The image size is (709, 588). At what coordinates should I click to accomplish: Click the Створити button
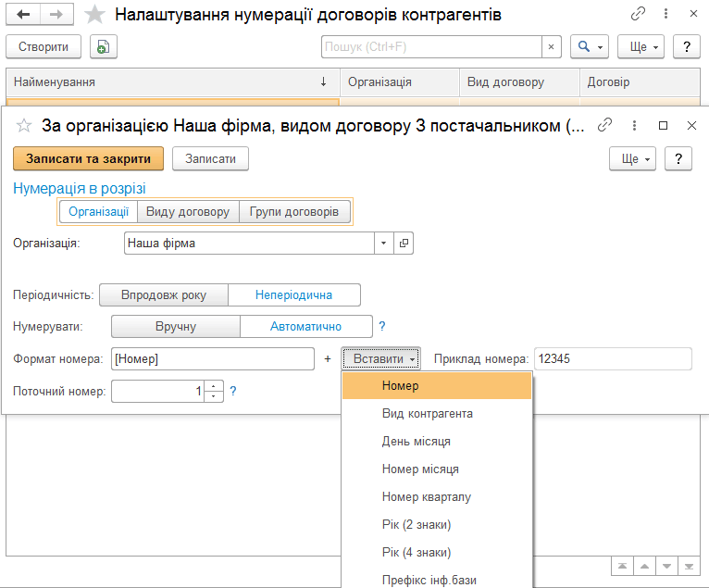point(44,46)
